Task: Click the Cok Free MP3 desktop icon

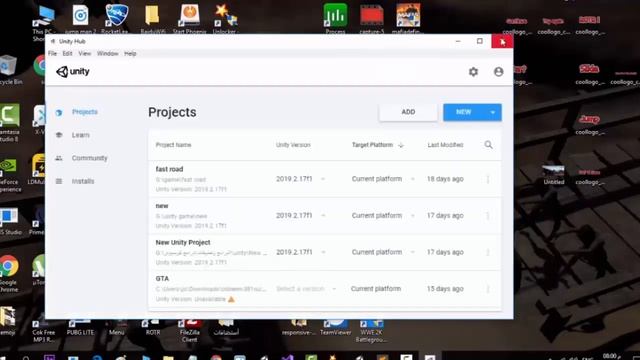Action: [x=43, y=331]
